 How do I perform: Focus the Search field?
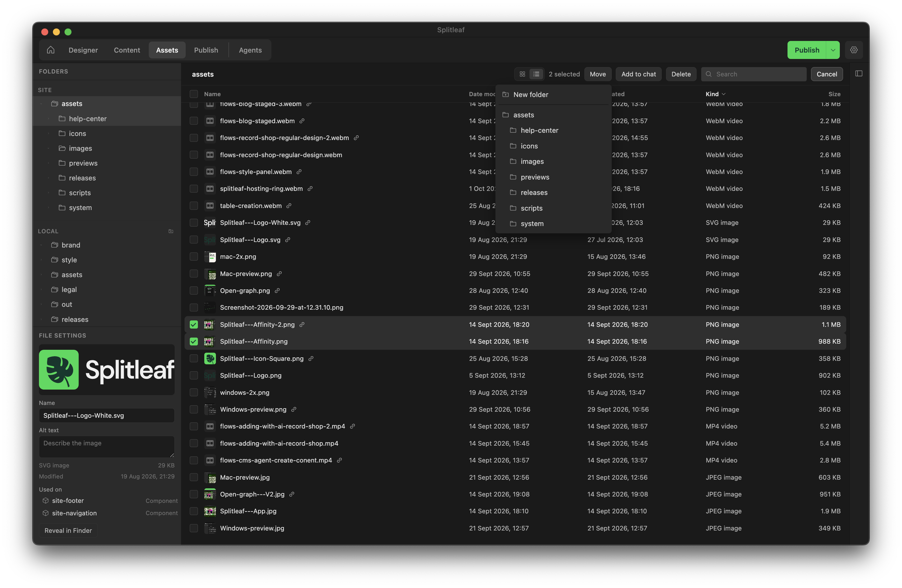coord(754,74)
